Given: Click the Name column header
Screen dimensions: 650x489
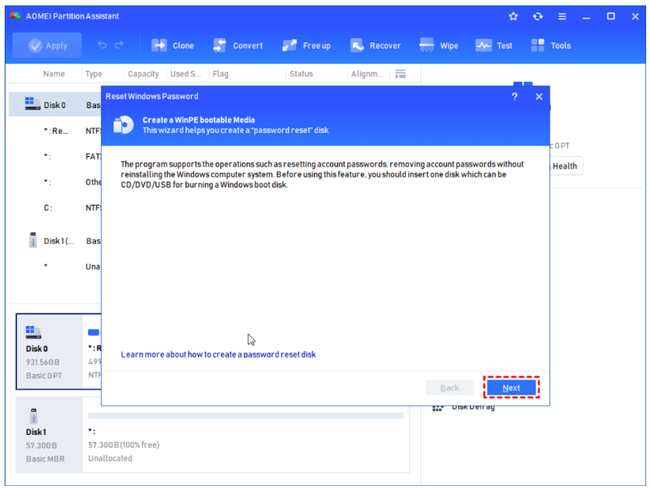Looking at the screenshot, I should click(x=54, y=74).
